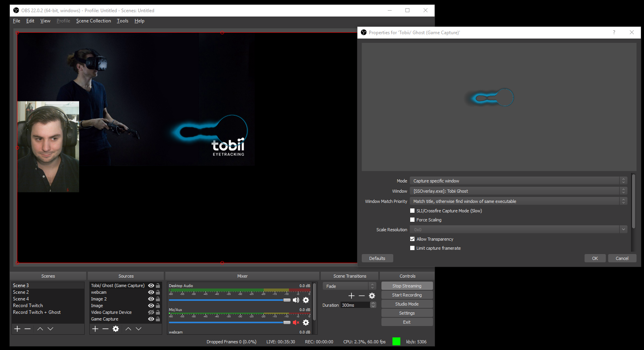This screenshot has height=350, width=644.
Task: Click help question mark in Properties dialog
Action: 614,33
